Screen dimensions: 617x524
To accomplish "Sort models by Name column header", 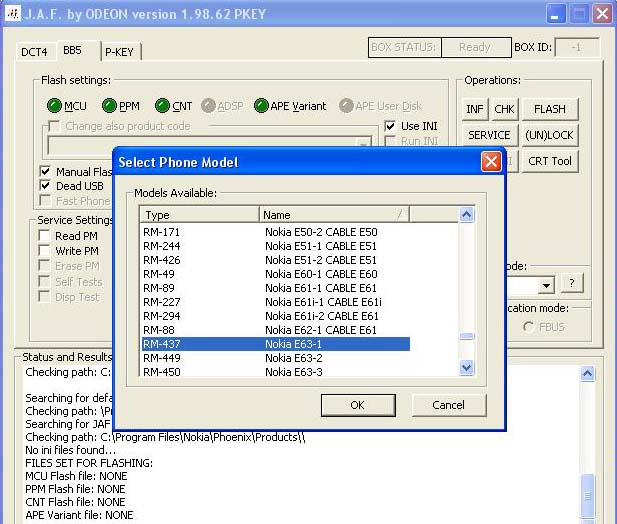I will [x=334, y=215].
